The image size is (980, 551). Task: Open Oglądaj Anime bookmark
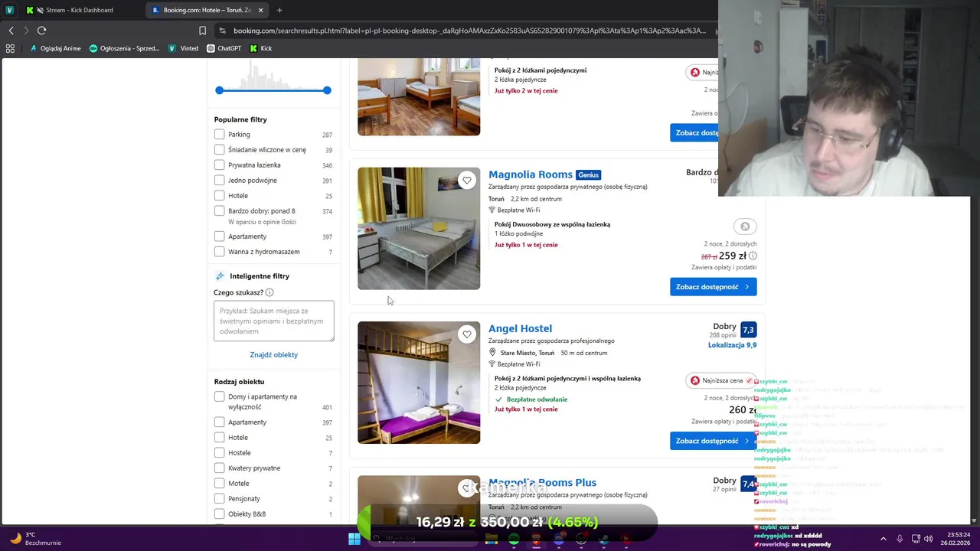[x=55, y=48]
